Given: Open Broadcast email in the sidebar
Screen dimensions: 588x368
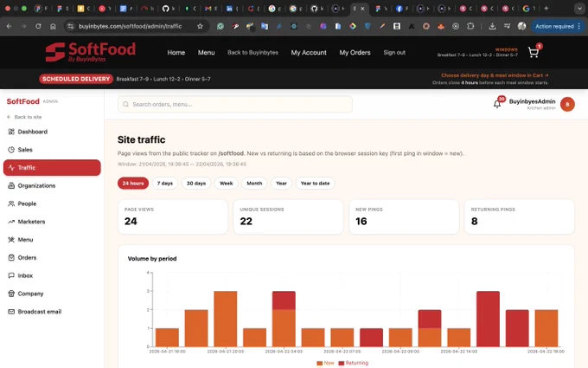Looking at the screenshot, I should tap(52, 312).
